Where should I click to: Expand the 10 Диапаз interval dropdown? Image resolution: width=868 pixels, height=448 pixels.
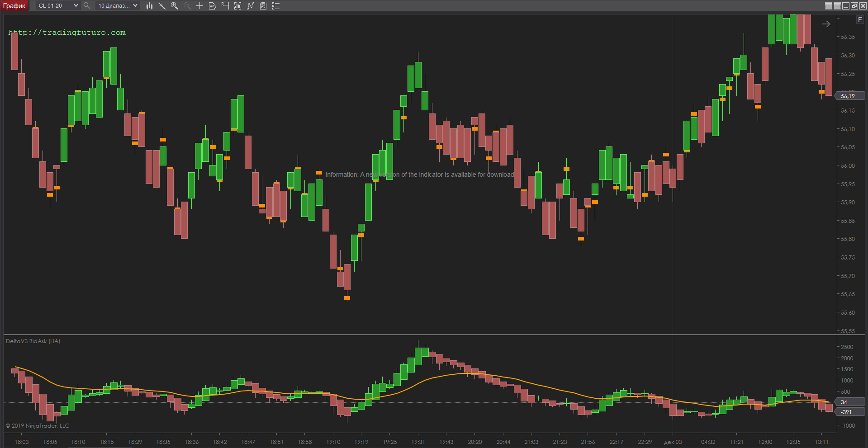135,6
